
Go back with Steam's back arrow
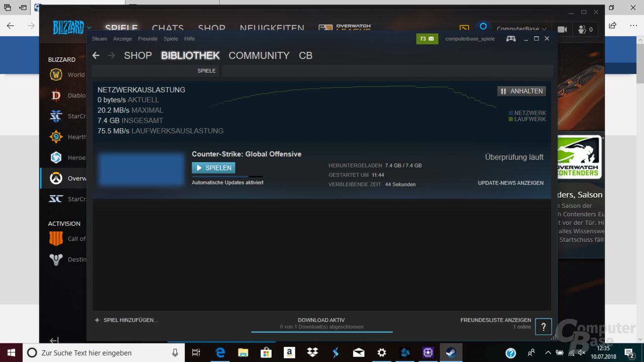pos(96,55)
